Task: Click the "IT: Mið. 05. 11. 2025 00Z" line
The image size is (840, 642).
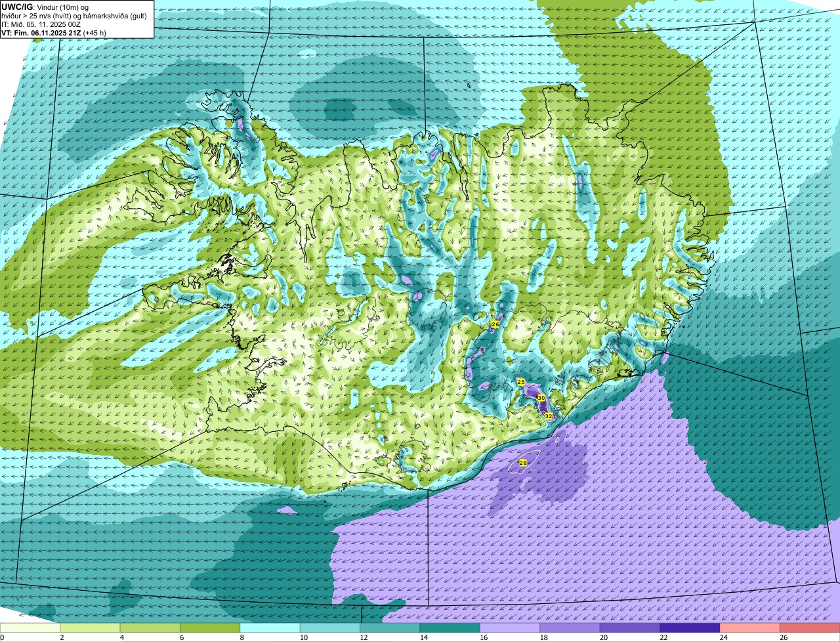Action: [41, 24]
